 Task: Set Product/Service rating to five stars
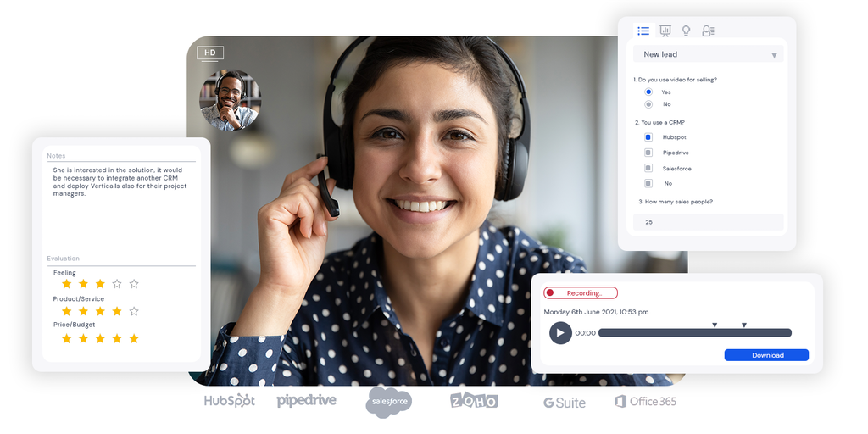click(x=134, y=311)
